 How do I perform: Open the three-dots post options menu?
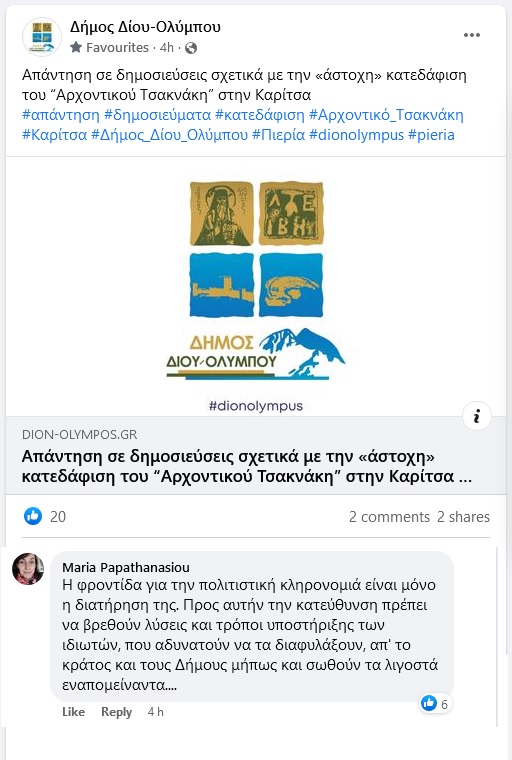coord(471,35)
